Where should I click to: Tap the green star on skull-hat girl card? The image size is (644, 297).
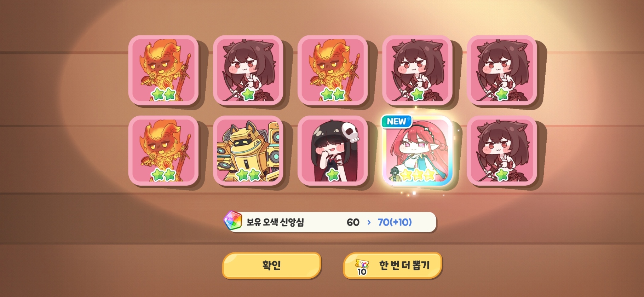(333, 174)
